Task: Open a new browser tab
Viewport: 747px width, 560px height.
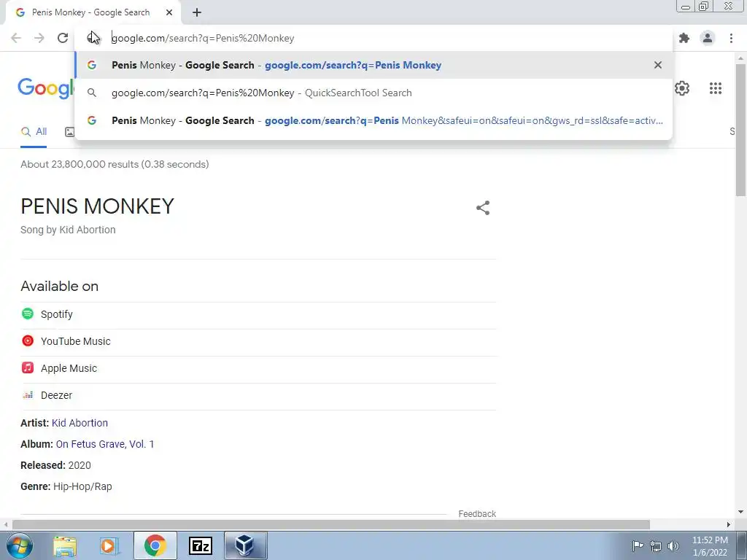Action: [x=197, y=13]
